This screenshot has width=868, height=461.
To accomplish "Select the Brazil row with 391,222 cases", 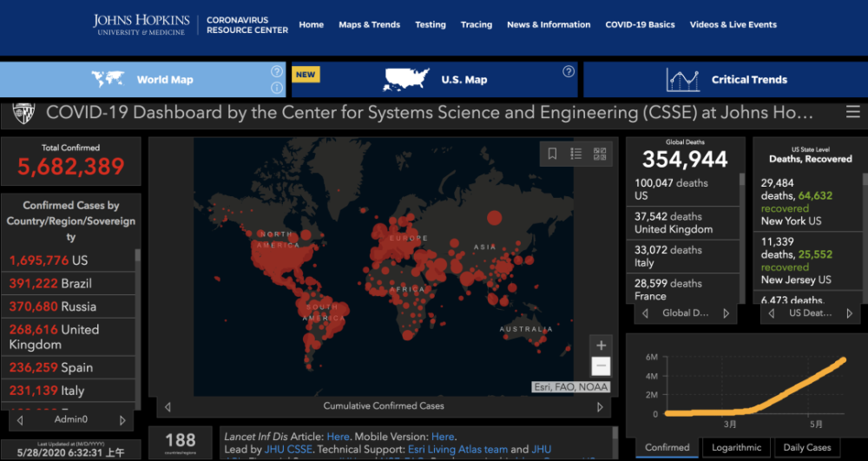I will [68, 283].
